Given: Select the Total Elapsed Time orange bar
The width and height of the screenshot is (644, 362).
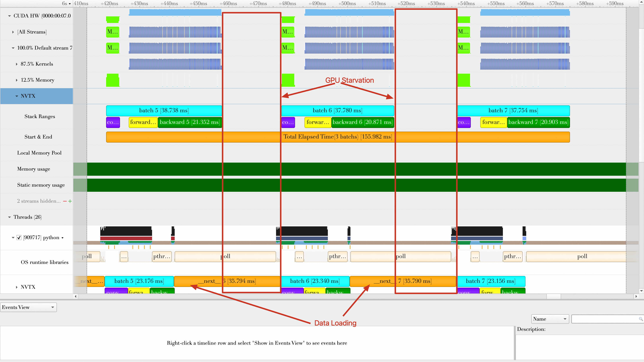Looking at the screenshot, I should point(337,137).
